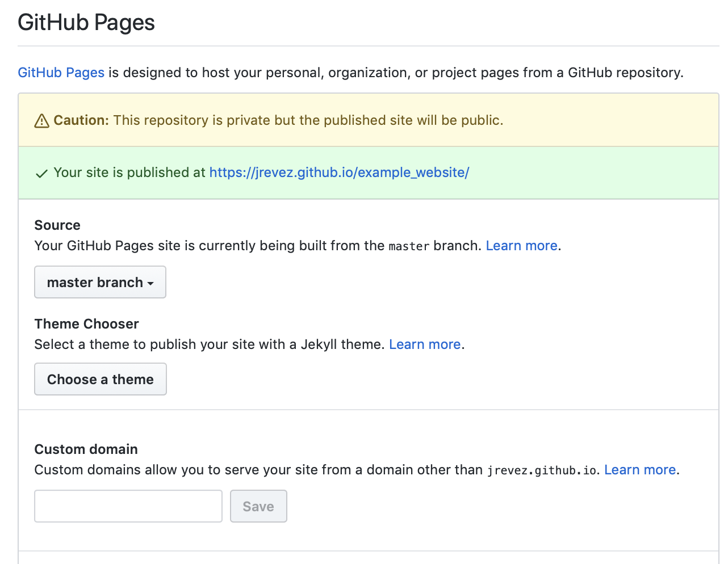Click the monospace master branch name text
Screen dimensions: 728x564
(409, 246)
